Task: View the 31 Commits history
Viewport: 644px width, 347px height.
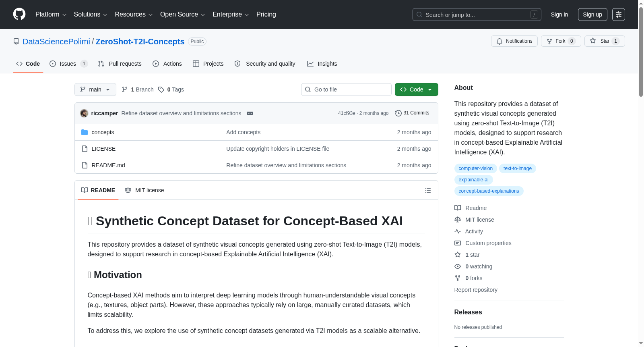Action: (x=413, y=113)
